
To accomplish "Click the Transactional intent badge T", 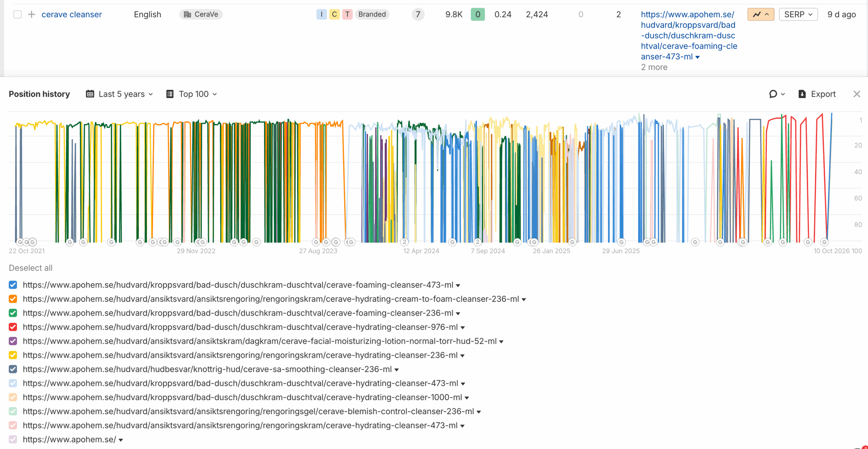I will click(x=347, y=14).
